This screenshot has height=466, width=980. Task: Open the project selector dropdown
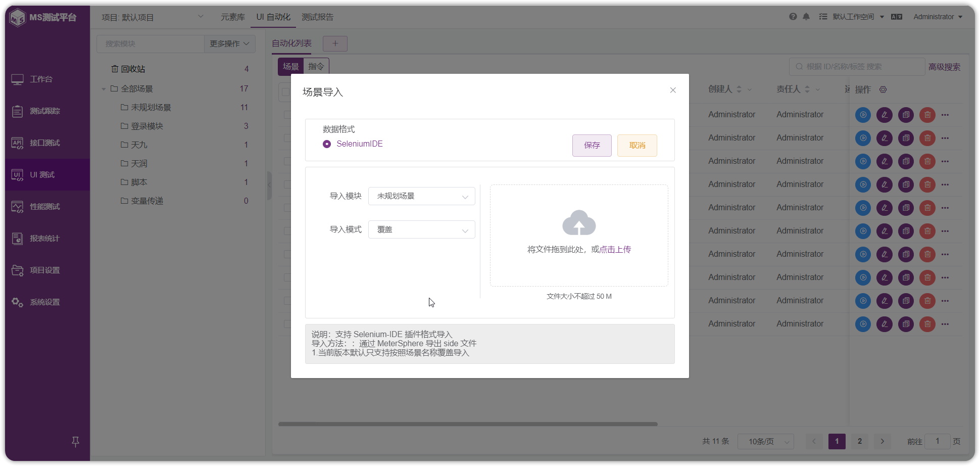[153, 17]
